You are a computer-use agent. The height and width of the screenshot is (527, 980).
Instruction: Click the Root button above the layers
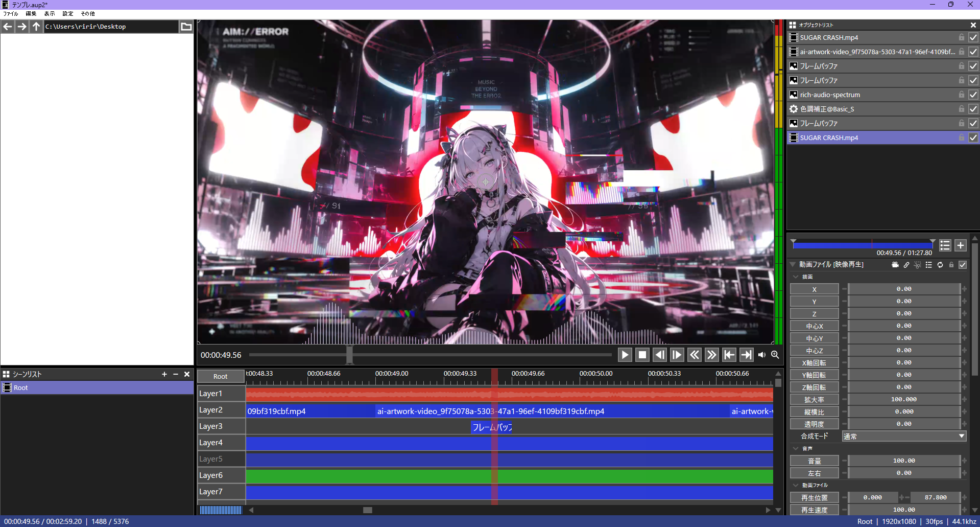221,376
